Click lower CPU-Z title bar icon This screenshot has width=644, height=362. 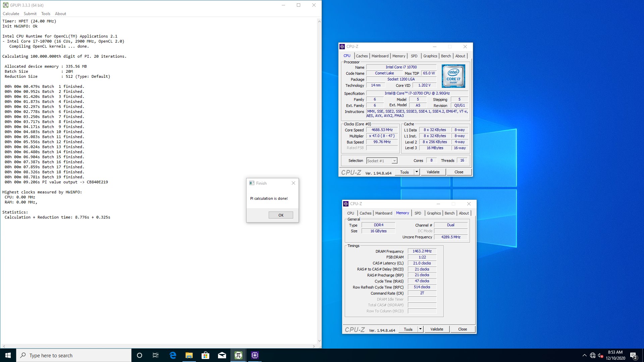coord(346,204)
